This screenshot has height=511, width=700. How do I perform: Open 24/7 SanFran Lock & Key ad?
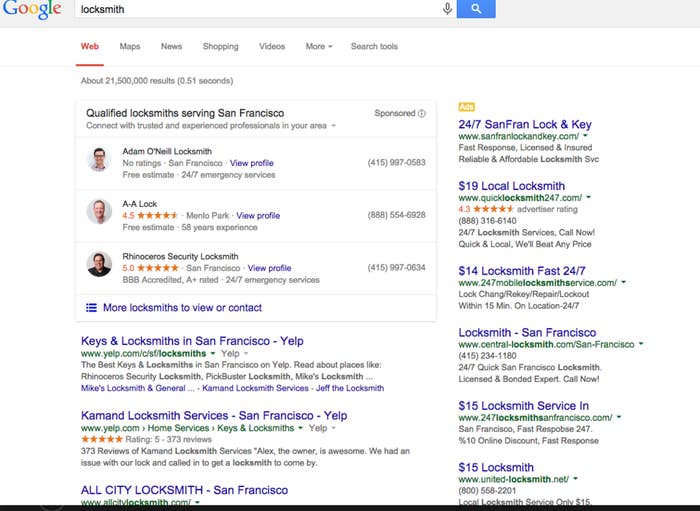tap(525, 125)
